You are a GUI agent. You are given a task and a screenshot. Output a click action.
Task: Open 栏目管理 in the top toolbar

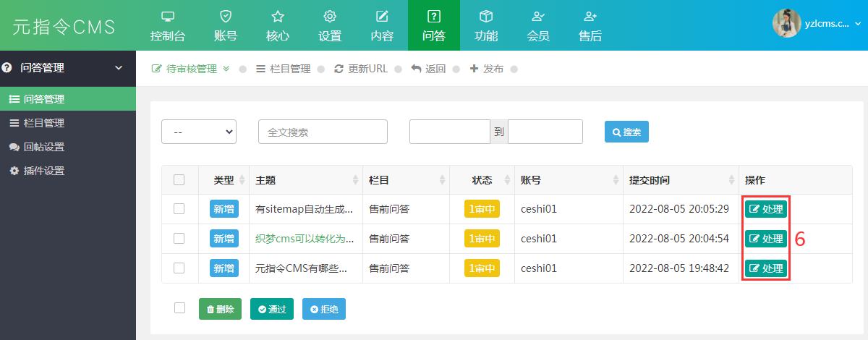pyautogui.click(x=283, y=69)
